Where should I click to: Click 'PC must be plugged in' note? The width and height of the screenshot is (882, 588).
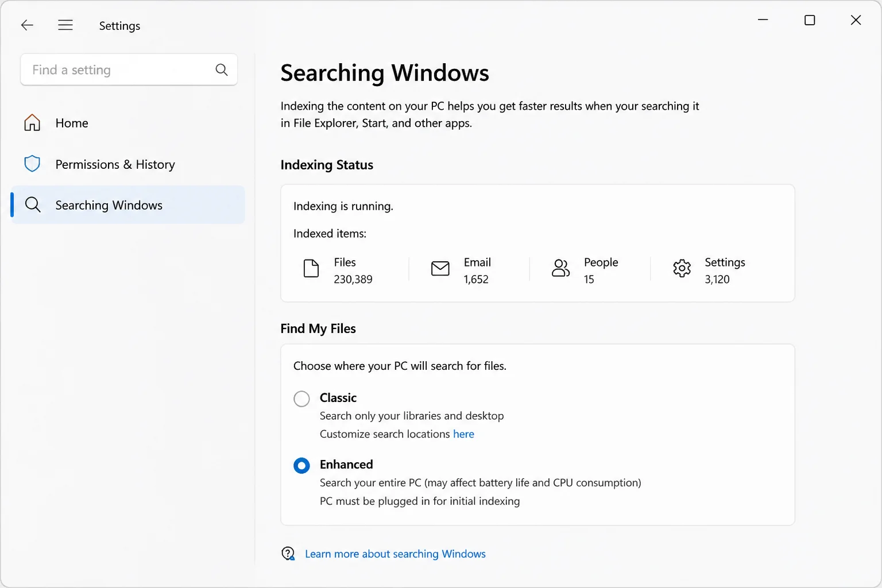click(420, 501)
